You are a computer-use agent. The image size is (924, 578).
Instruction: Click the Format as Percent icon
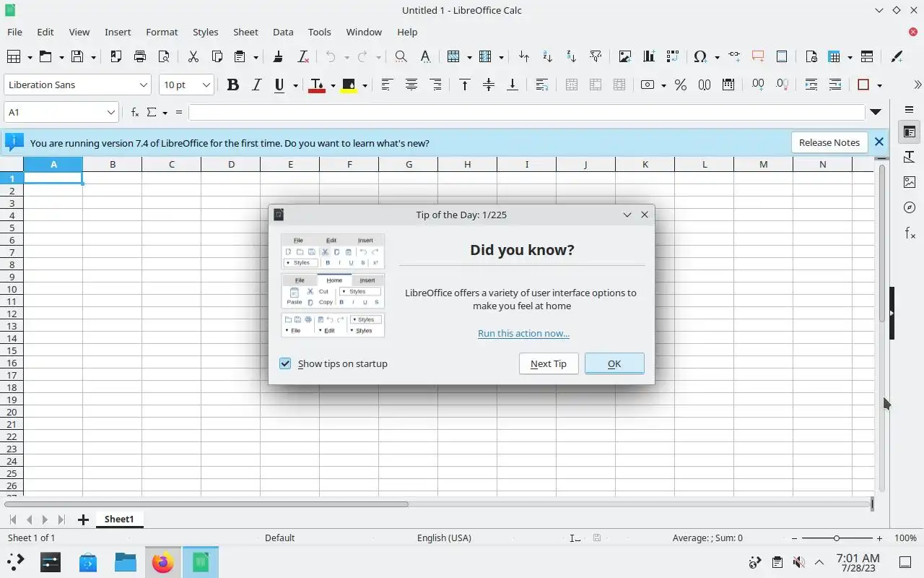[680, 85]
